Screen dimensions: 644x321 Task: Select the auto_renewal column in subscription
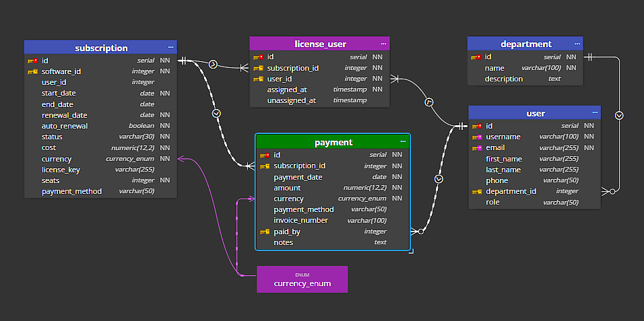(100, 126)
